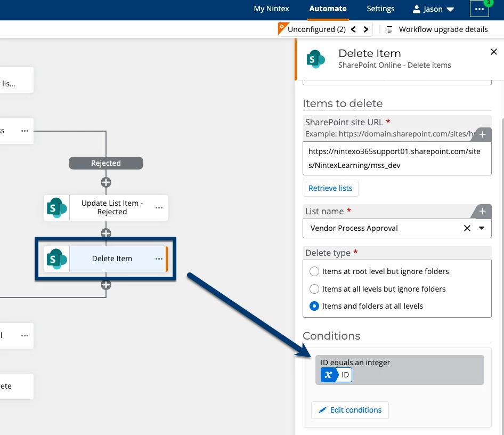Open the My Nintex menu

(271, 9)
